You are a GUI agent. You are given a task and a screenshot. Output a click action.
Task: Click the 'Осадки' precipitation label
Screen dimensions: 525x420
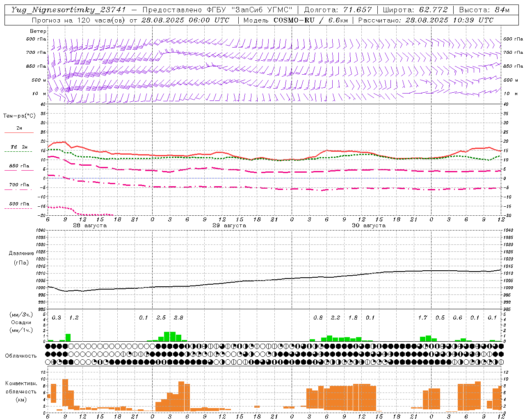coord(21,322)
